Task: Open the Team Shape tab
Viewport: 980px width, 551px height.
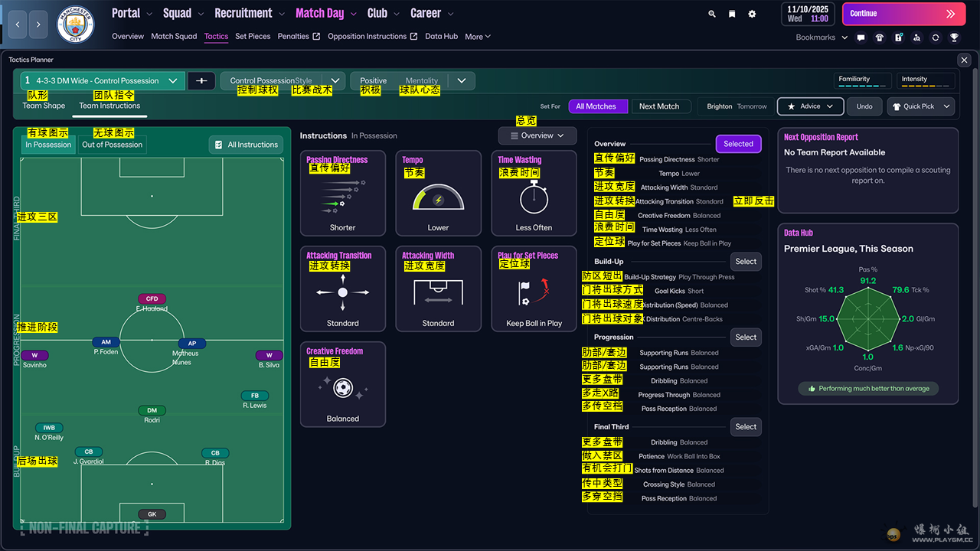Action: pos(44,106)
